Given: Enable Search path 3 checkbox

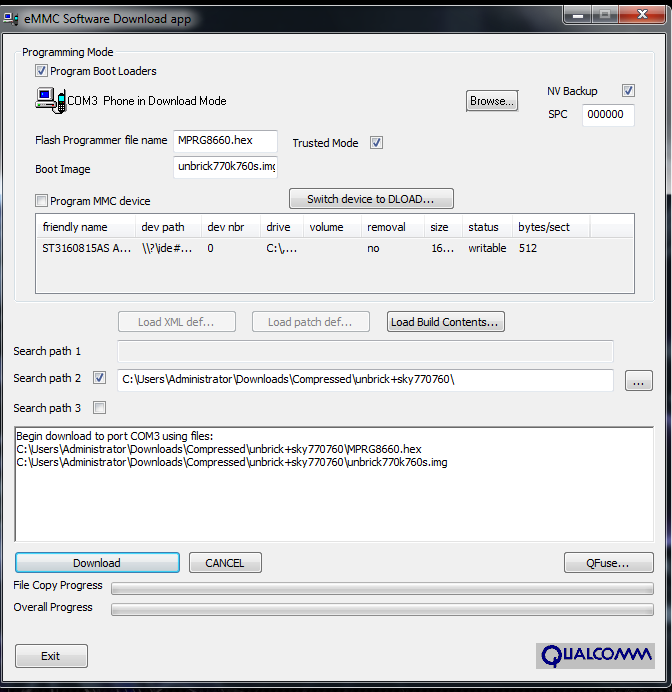Looking at the screenshot, I should (x=99, y=407).
